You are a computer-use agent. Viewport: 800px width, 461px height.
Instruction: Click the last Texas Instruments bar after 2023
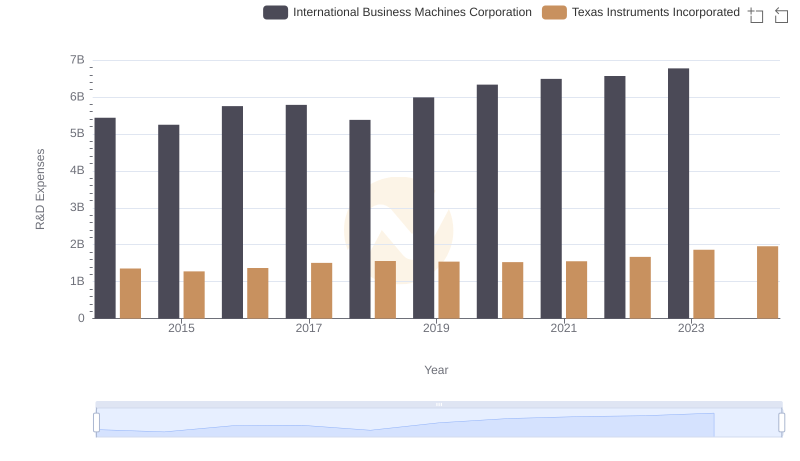767,282
